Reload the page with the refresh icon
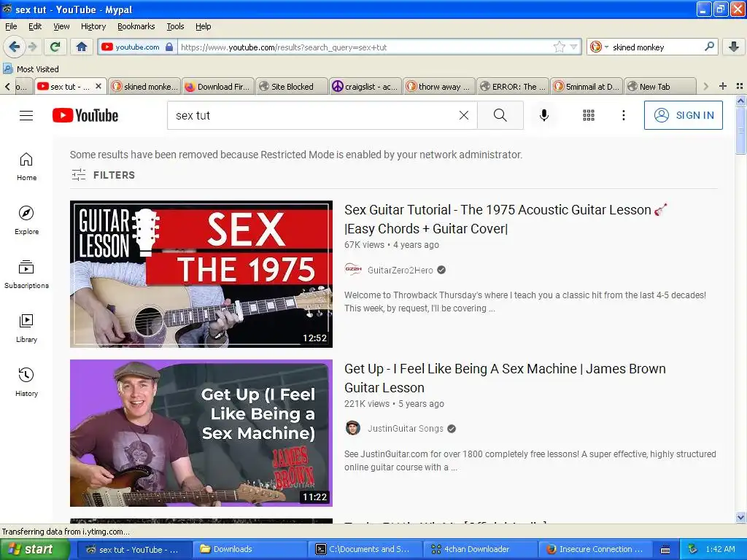 coord(55,47)
